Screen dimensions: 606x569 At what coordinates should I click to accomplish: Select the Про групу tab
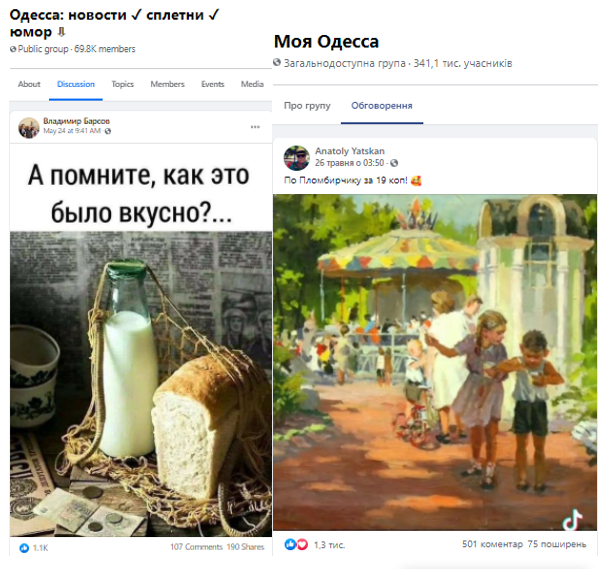coord(307,106)
